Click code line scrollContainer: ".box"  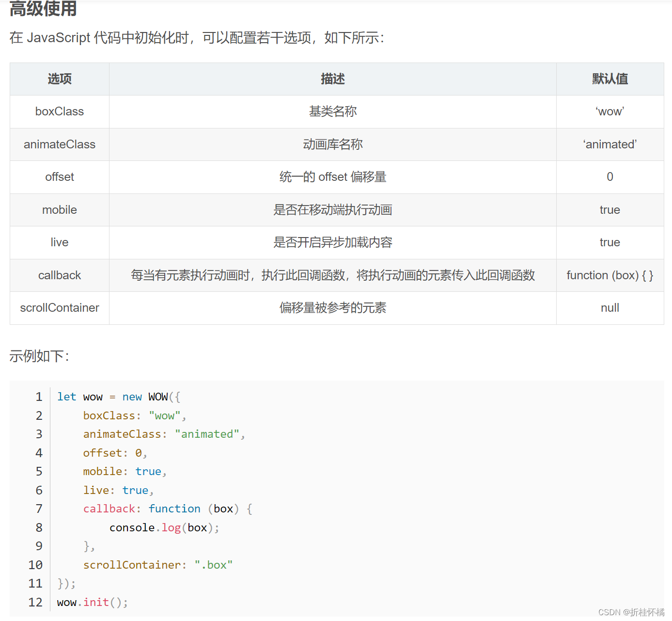158,565
